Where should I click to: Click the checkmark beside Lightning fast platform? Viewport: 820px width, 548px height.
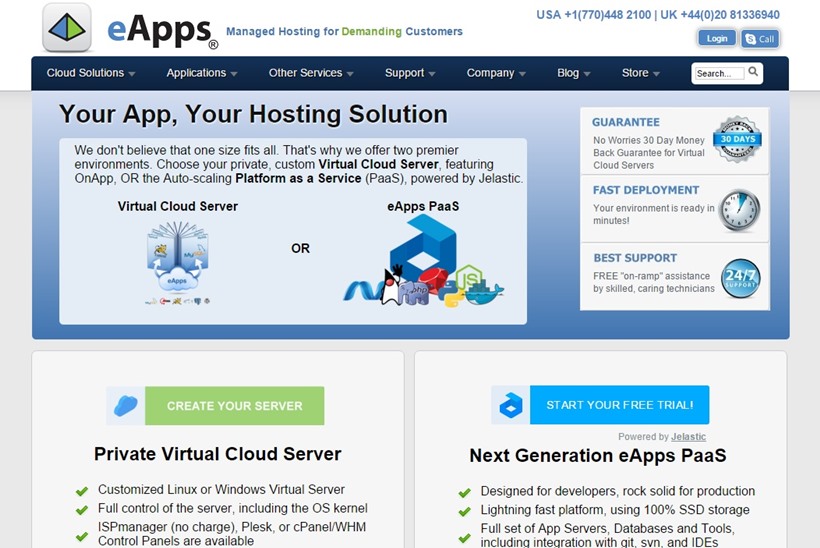(464, 511)
